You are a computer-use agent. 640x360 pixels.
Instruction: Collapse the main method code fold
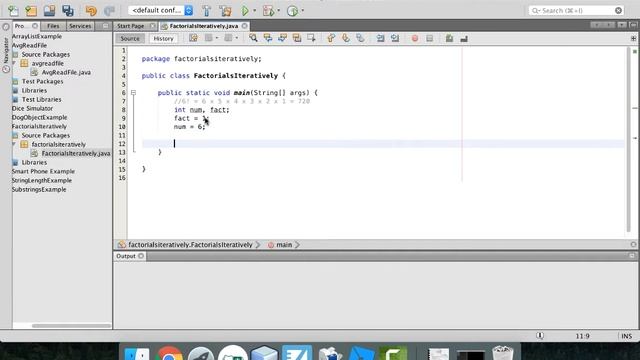[x=133, y=93]
